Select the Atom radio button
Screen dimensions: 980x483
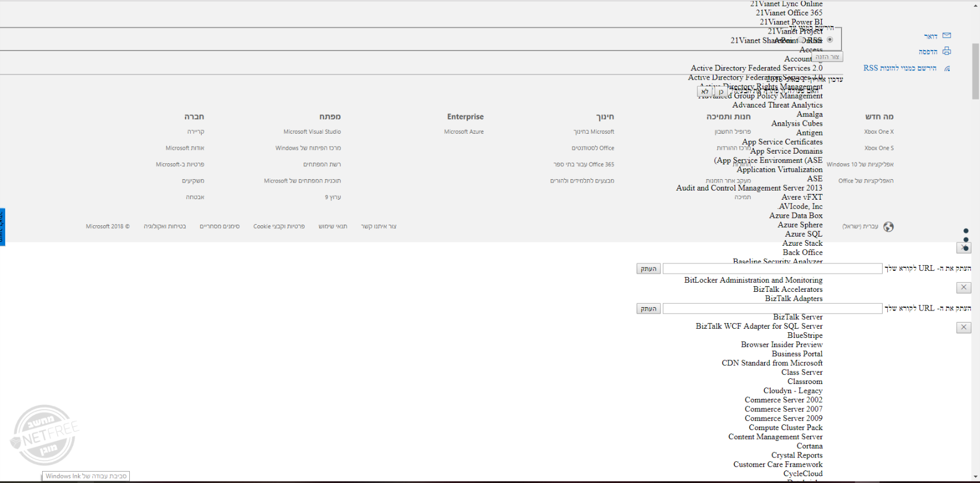(x=801, y=40)
